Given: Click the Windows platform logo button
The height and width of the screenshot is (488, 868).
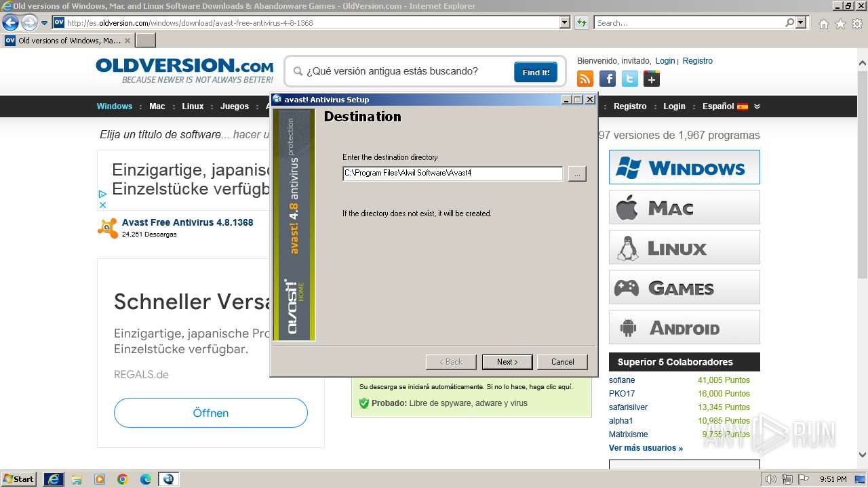Looking at the screenshot, I should (684, 167).
